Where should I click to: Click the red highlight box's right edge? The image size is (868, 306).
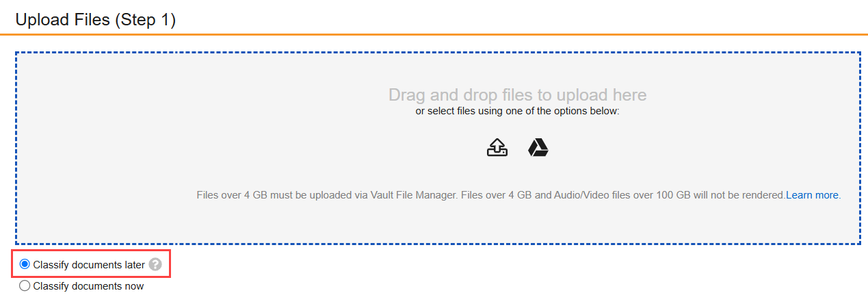(x=169, y=264)
